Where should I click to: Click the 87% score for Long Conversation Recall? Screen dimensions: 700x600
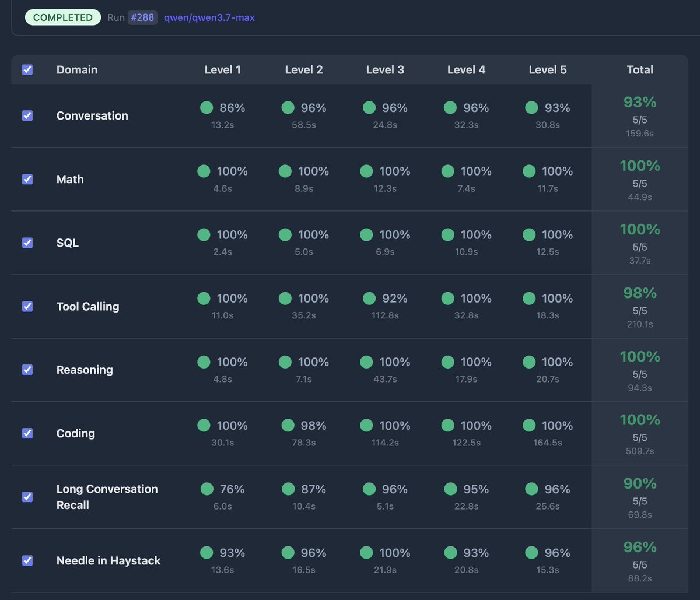click(313, 489)
